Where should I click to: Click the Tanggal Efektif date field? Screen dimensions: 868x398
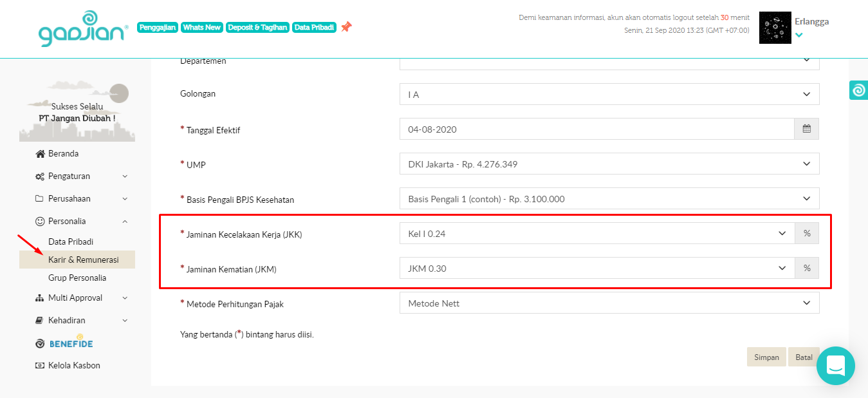tap(597, 129)
